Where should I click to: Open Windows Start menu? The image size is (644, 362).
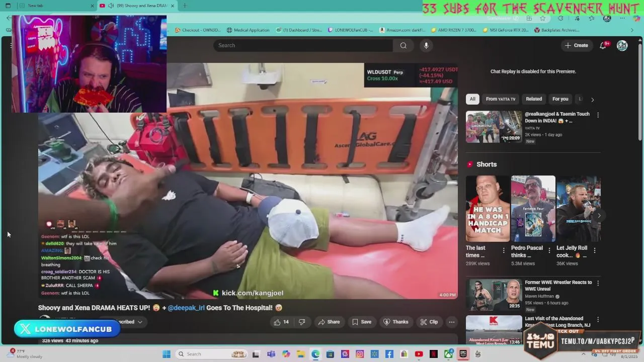coord(166,354)
